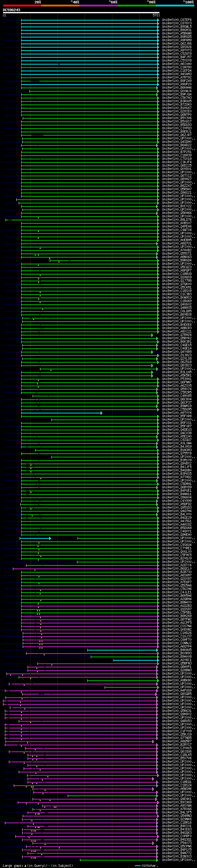Select the UniRef100_Q755T8 label
197x868 pixels.
(x=176, y=454)
